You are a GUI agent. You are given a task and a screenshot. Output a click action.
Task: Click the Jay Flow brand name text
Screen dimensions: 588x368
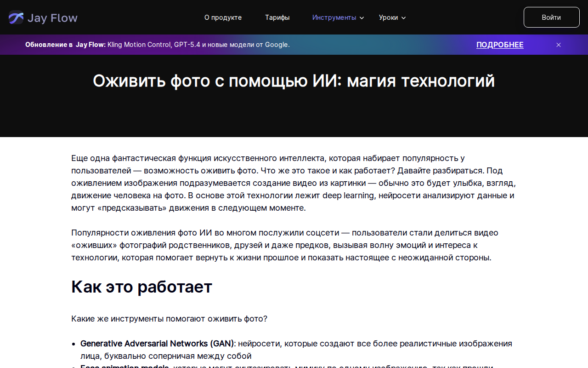[x=53, y=17]
